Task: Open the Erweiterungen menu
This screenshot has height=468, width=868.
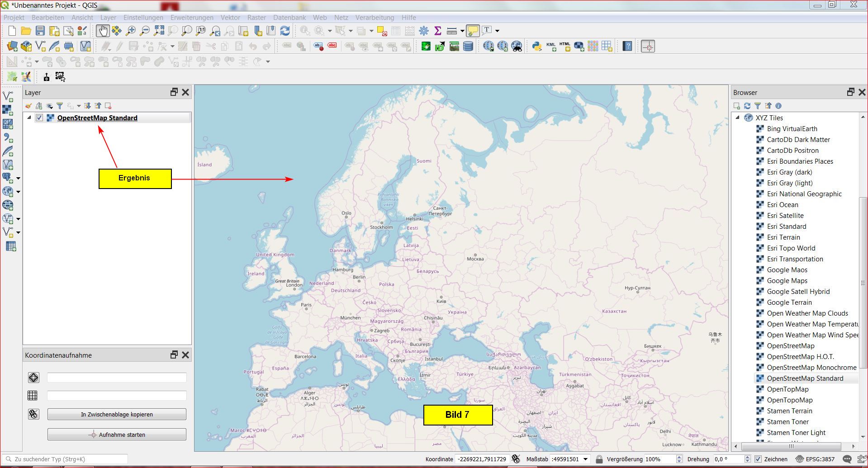Action: 192,18
